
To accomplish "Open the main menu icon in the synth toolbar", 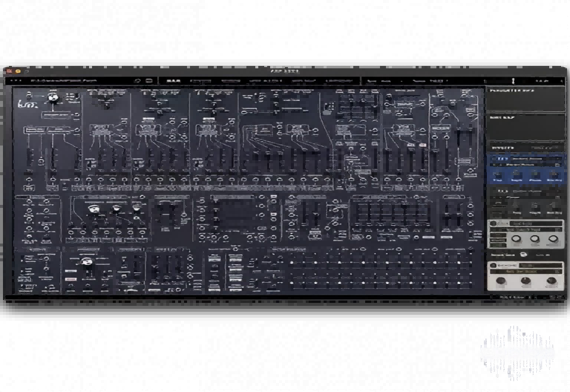I will pos(15,81).
